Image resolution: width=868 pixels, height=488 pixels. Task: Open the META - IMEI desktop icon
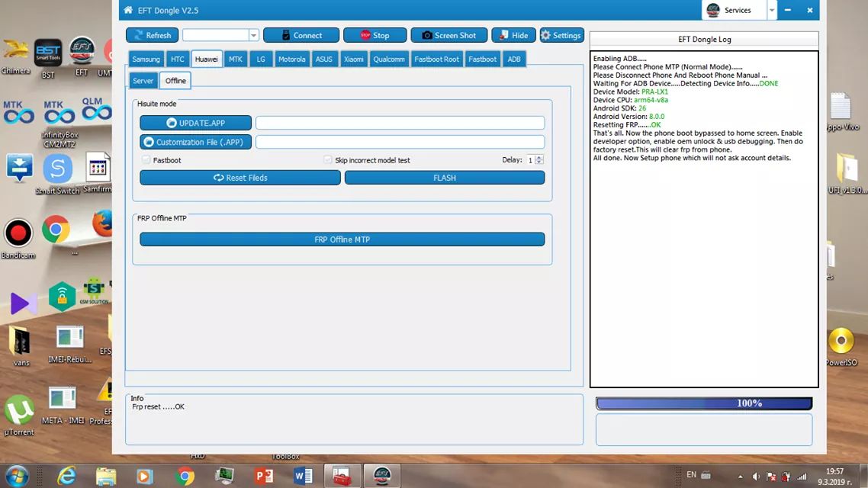(x=62, y=406)
